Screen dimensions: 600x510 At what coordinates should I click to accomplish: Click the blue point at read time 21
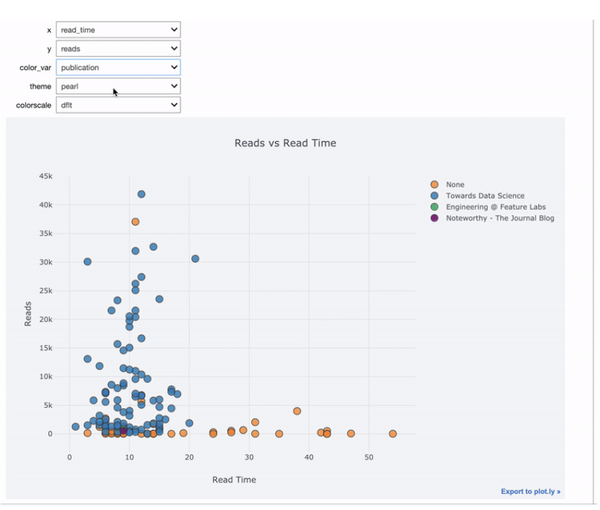pyautogui.click(x=195, y=259)
